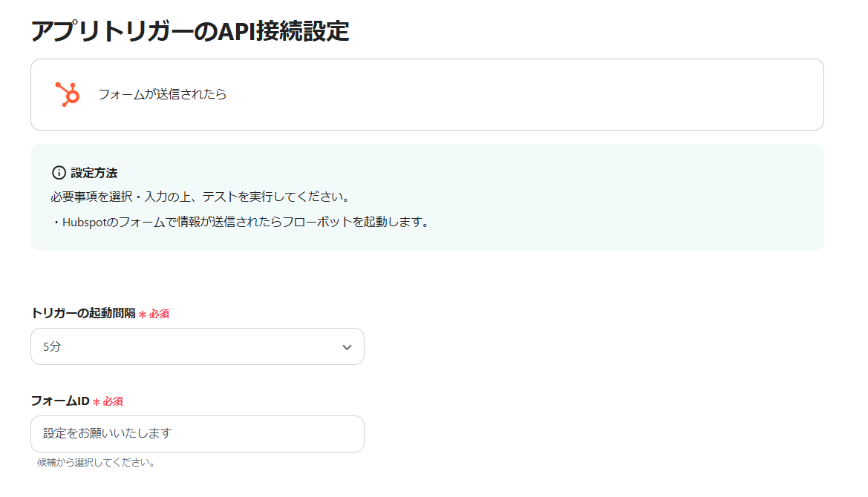Screen dimensions: 868x497
Task: Click the Hubspotのフォームで情報が送信されたら instruction line
Action: [241, 223]
